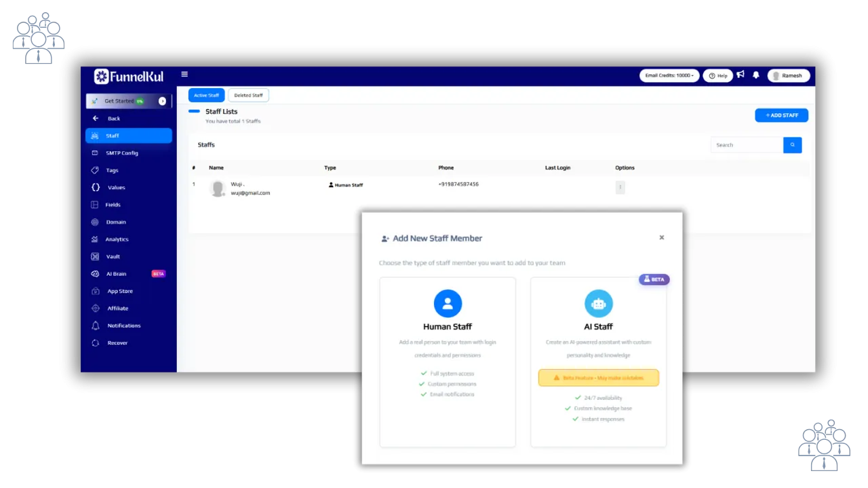This screenshot has width=868, height=488.
Task: Click the Help button
Action: [x=717, y=76]
